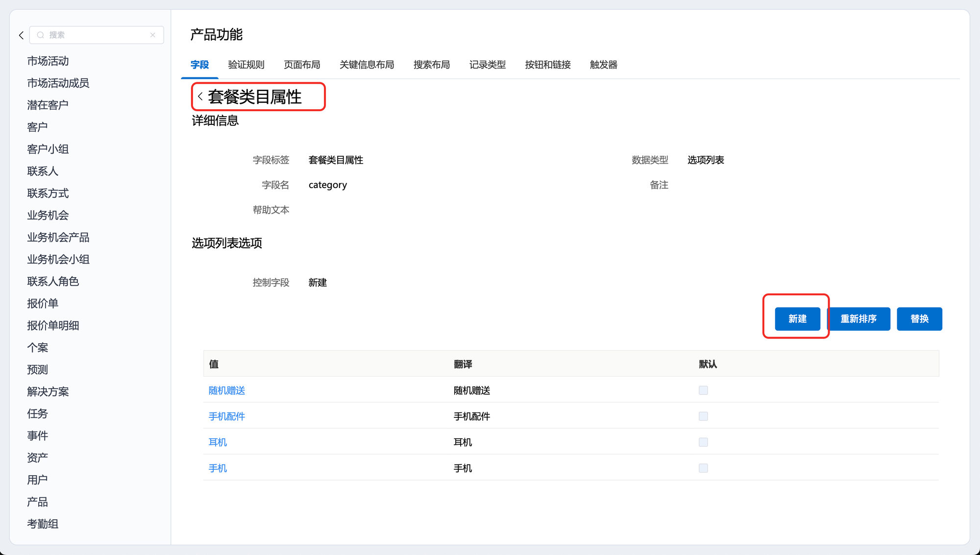The width and height of the screenshot is (980, 555).
Task: Click the 重新排序 button
Action: (x=858, y=319)
